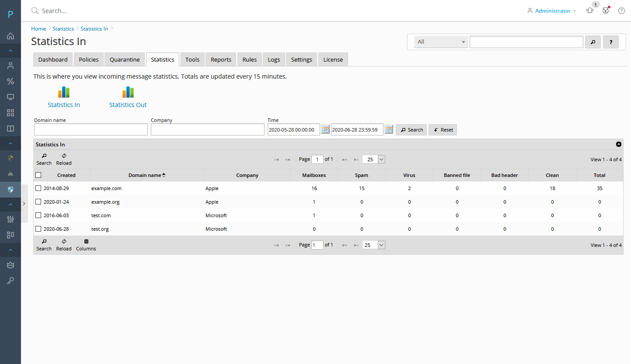The width and height of the screenshot is (631, 364).
Task: Click the Search button beside time fields
Action: coord(411,130)
